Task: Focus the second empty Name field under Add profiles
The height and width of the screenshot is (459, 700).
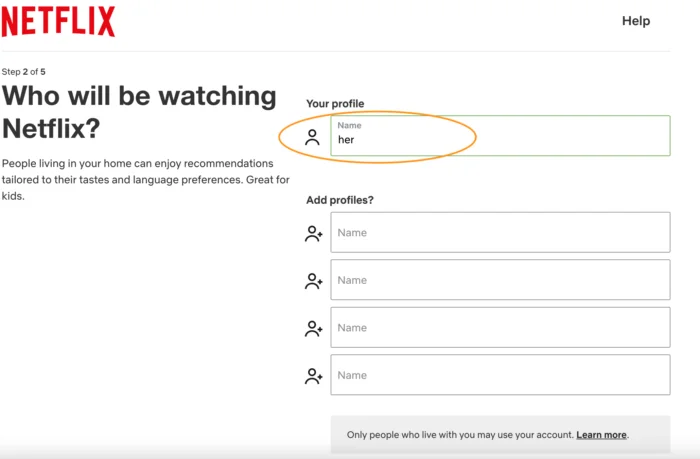Action: (500, 280)
